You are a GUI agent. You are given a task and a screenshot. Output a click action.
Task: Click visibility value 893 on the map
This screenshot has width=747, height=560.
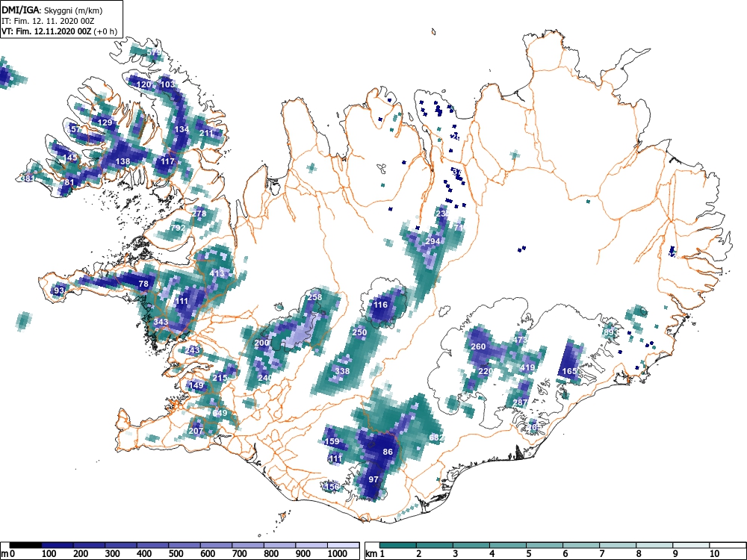611,332
